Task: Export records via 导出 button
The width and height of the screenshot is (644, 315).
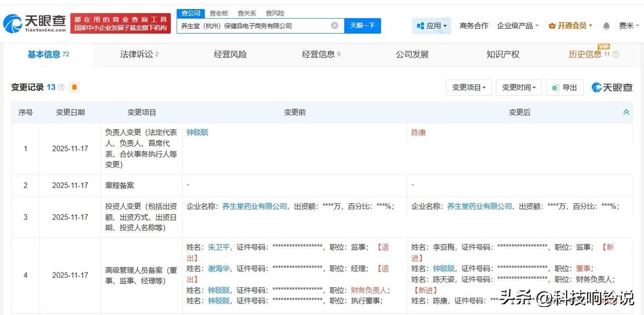Action: 565,88
